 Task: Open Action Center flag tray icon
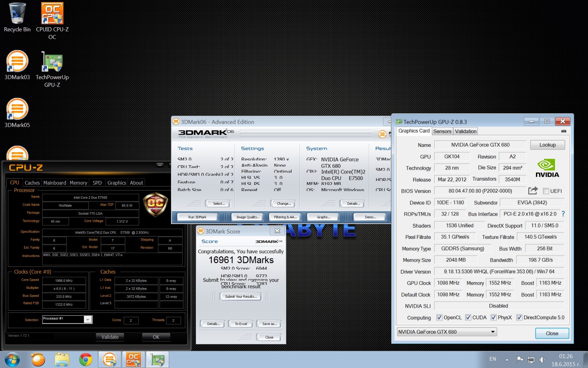coord(520,359)
